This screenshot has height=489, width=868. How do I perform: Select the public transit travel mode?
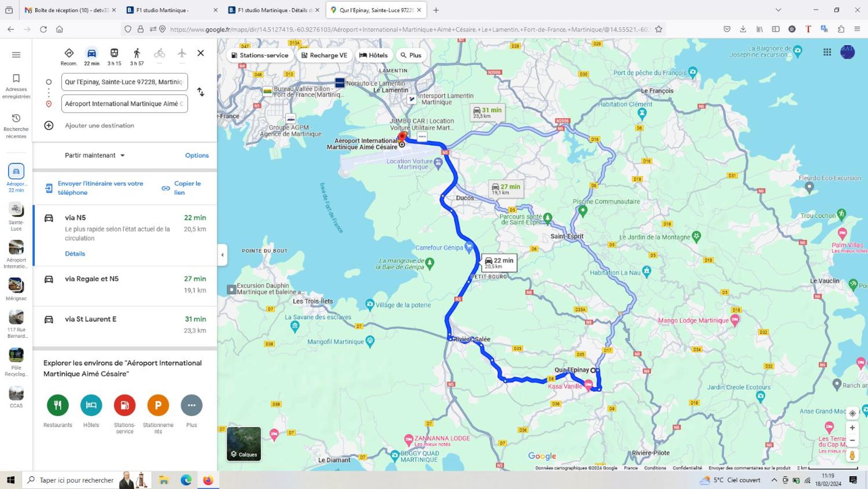pyautogui.click(x=114, y=57)
